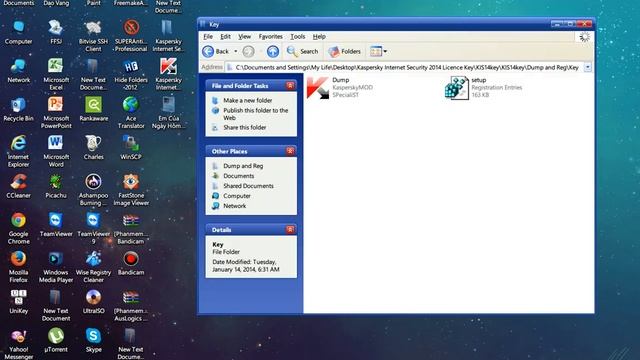Select the µTorrent desktop icon
This screenshot has width=640, height=360.
point(56,340)
